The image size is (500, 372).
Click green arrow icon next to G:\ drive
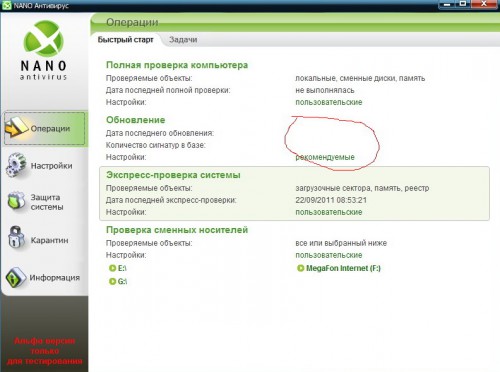113,281
